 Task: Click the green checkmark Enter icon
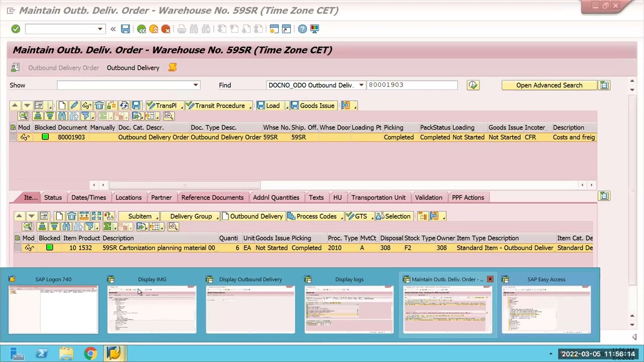pyautogui.click(x=16, y=29)
